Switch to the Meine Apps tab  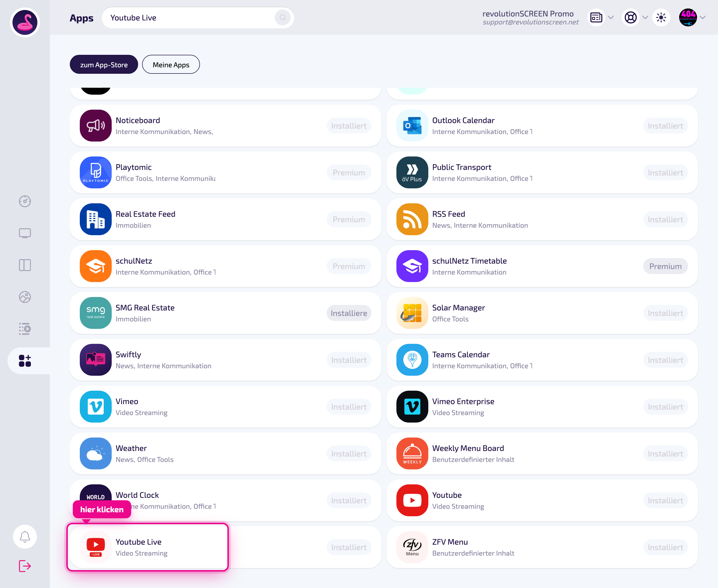click(x=171, y=64)
